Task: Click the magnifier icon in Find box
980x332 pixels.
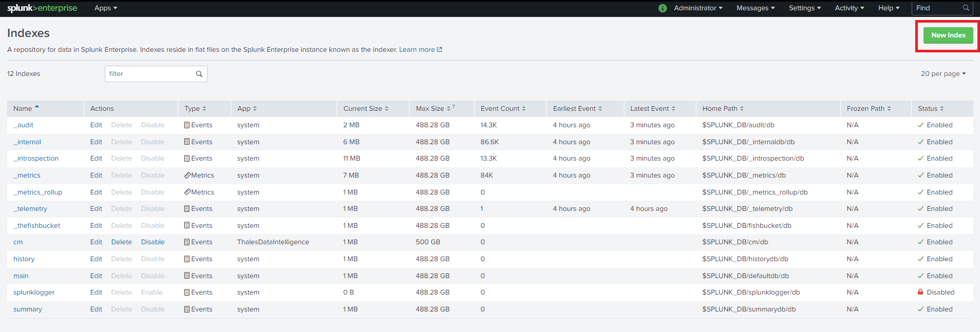Action: click(966, 8)
